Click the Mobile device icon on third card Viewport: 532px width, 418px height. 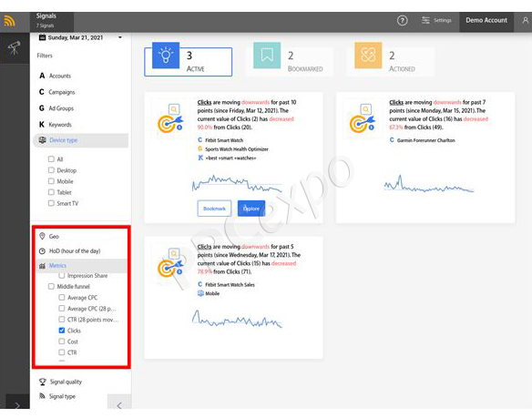point(200,293)
